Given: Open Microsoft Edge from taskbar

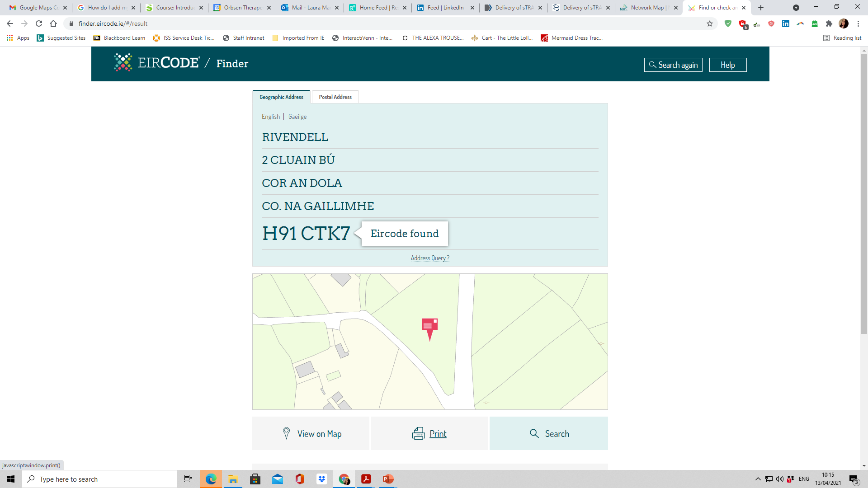Looking at the screenshot, I should (x=211, y=479).
